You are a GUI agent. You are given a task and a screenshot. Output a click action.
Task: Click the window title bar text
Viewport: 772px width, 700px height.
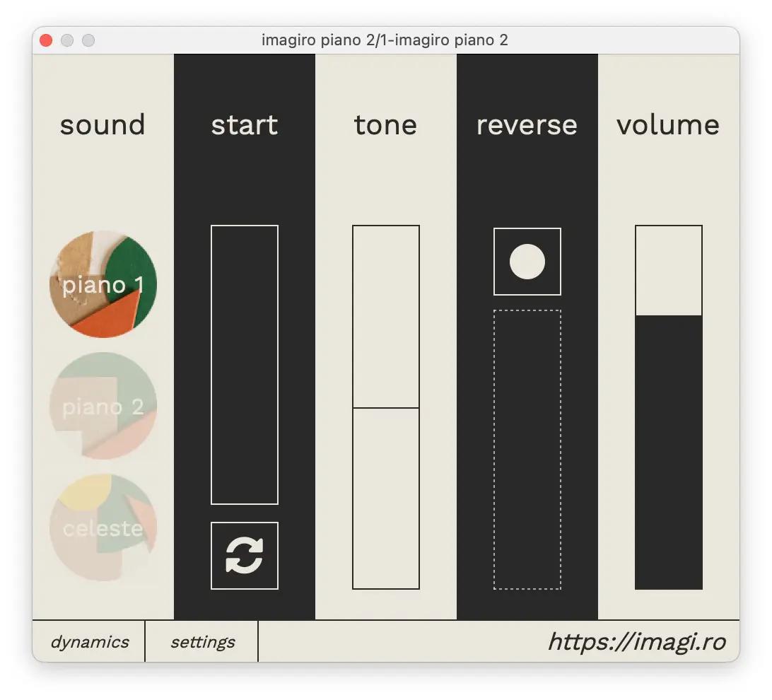pos(385,40)
